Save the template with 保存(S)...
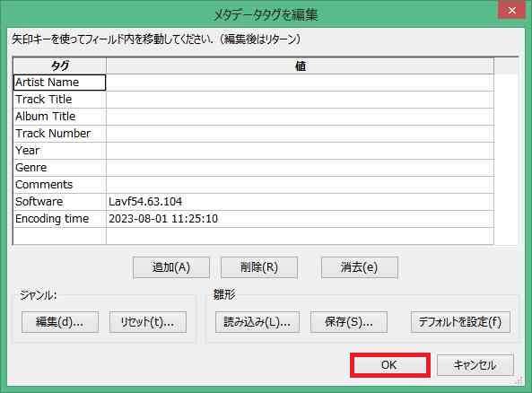The width and height of the screenshot is (532, 393). pos(348,322)
